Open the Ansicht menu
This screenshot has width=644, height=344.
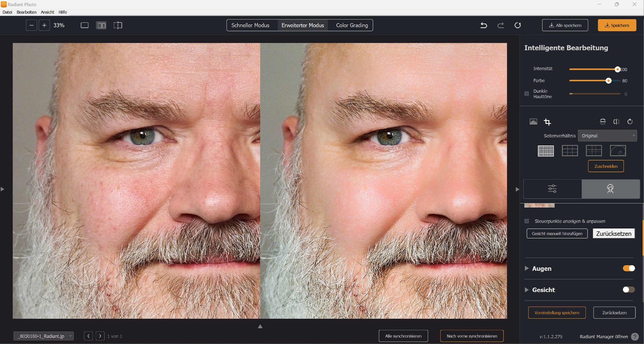pyautogui.click(x=47, y=12)
